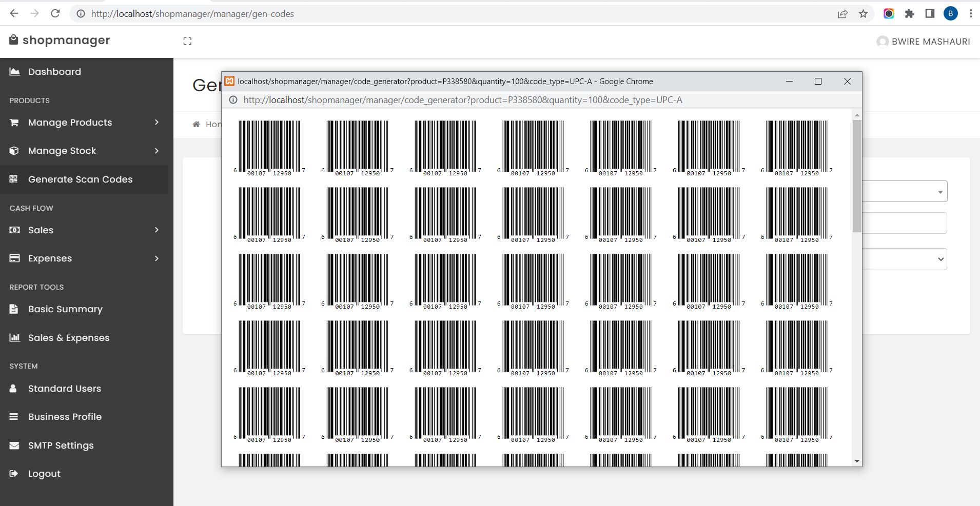Click the share page icon
This screenshot has height=506, width=980.
point(842,14)
